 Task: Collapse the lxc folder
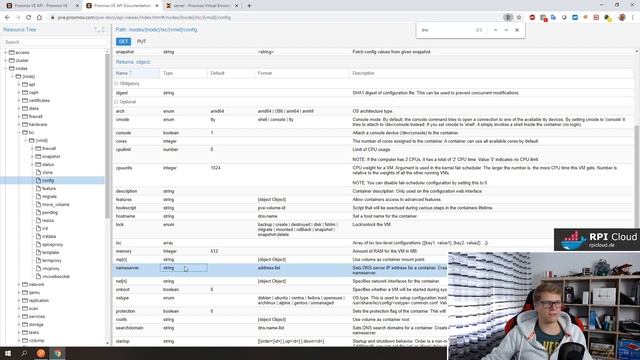tap(19, 132)
